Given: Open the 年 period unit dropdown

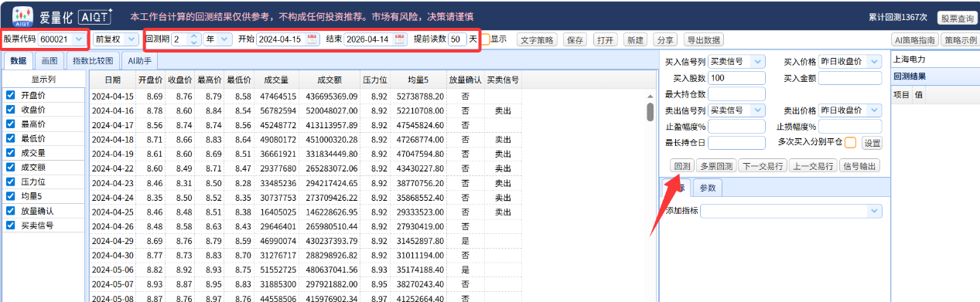Looking at the screenshot, I should [225, 39].
